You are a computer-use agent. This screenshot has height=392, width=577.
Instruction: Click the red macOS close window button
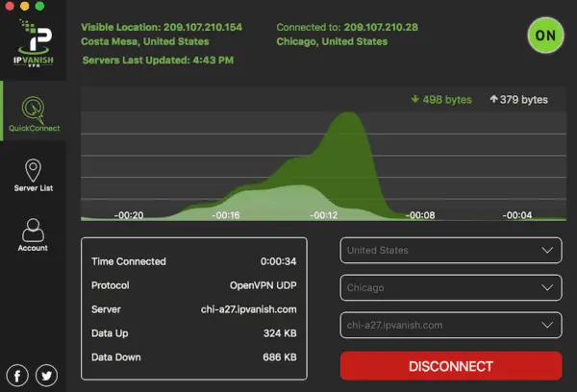pyautogui.click(x=10, y=6)
